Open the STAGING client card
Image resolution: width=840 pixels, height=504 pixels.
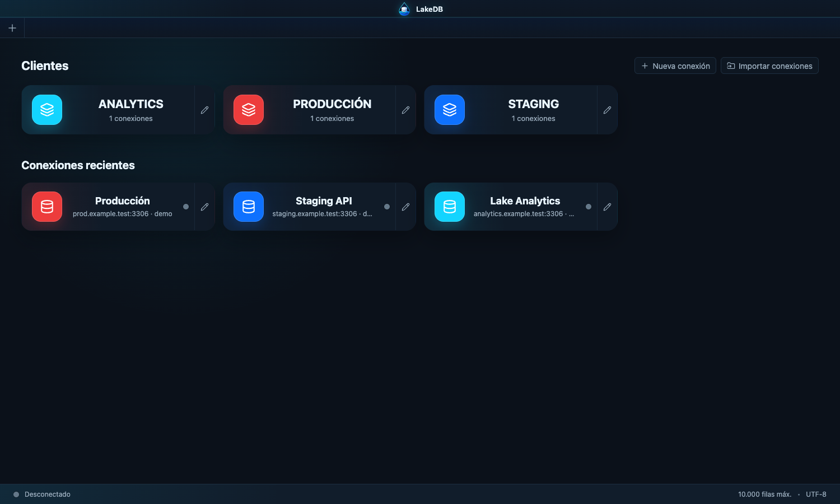coord(511,110)
